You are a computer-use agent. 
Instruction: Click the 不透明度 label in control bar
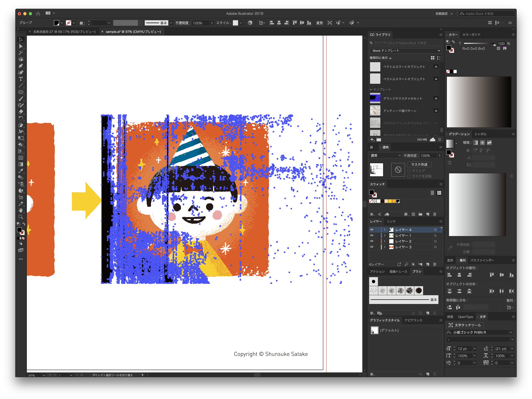(183, 23)
